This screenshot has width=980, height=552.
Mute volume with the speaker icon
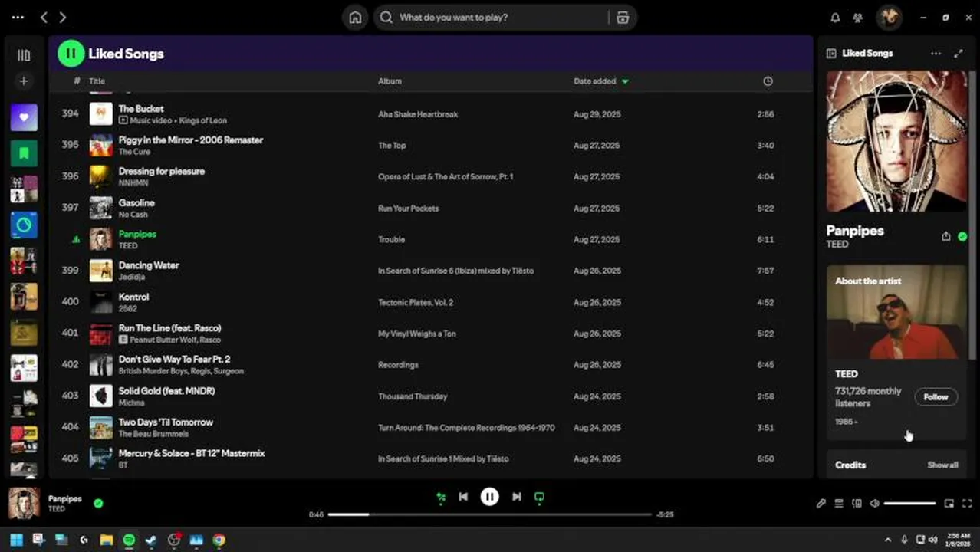(x=875, y=504)
